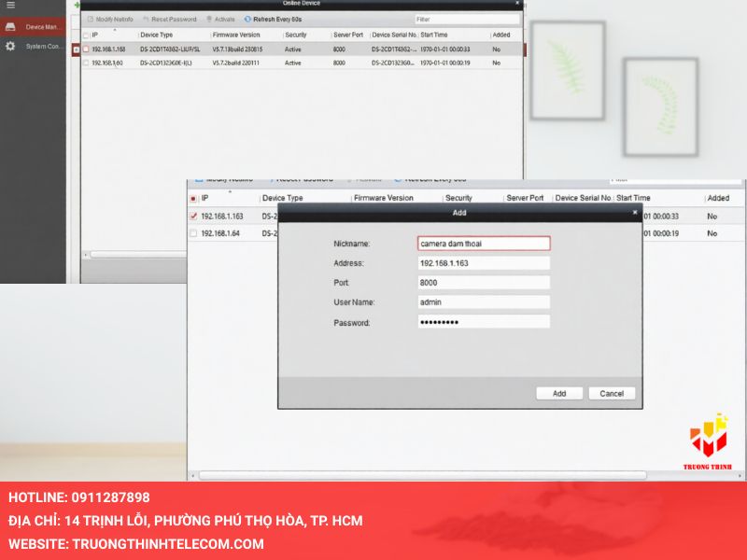
Task: Check the 192.168.1.60 row in the upper table
Action: pyautogui.click(x=86, y=63)
